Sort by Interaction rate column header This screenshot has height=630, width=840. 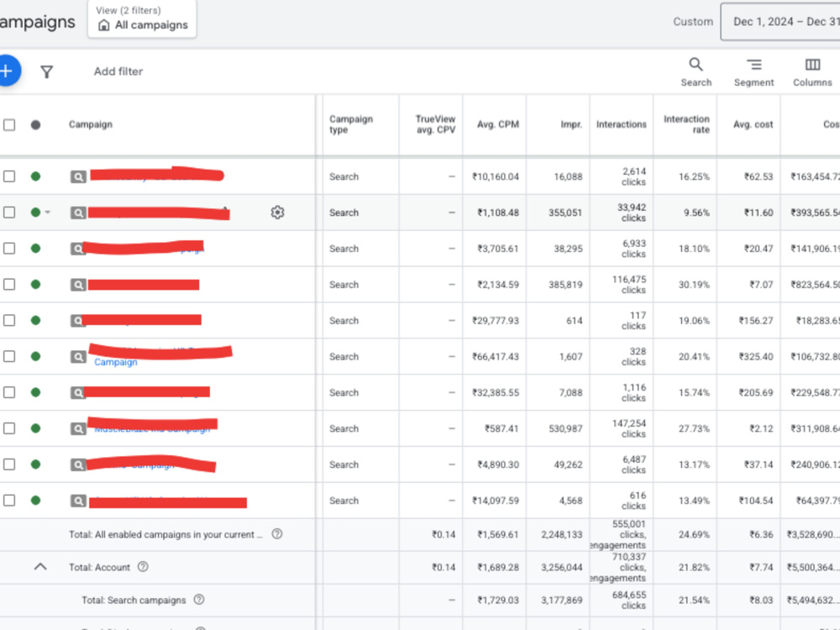pos(686,124)
